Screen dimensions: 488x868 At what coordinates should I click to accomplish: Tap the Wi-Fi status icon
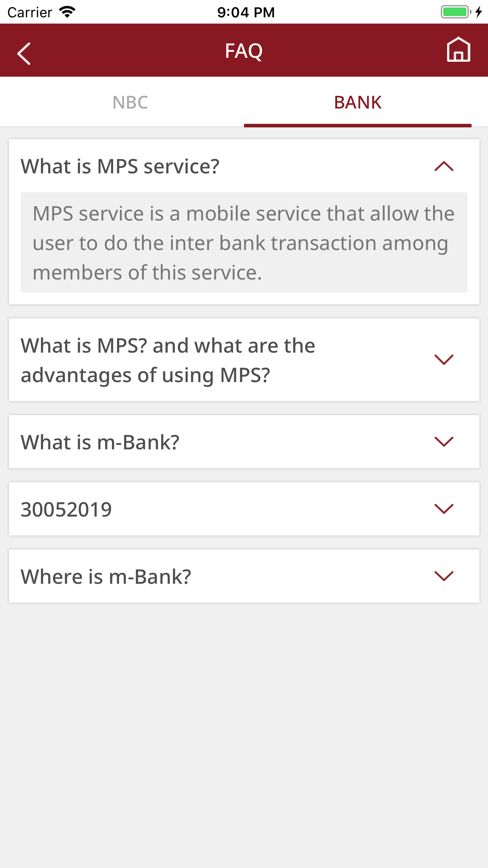[x=67, y=12]
